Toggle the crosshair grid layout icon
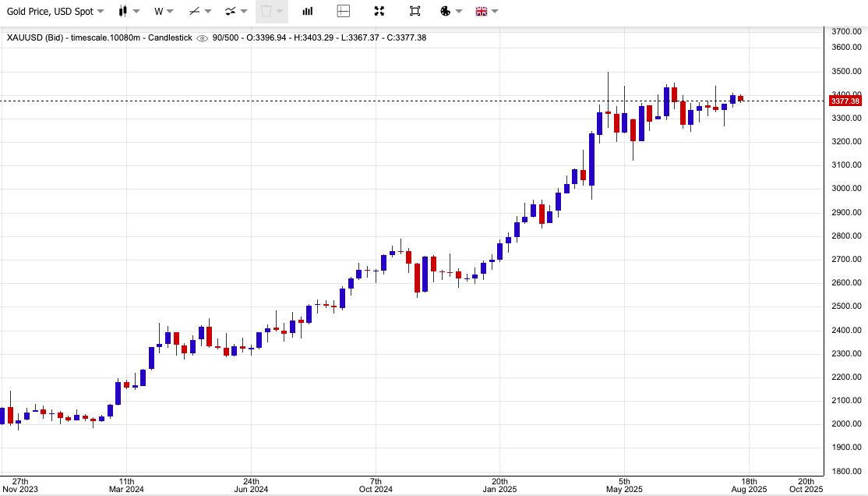The height and width of the screenshot is (496, 868). [344, 11]
